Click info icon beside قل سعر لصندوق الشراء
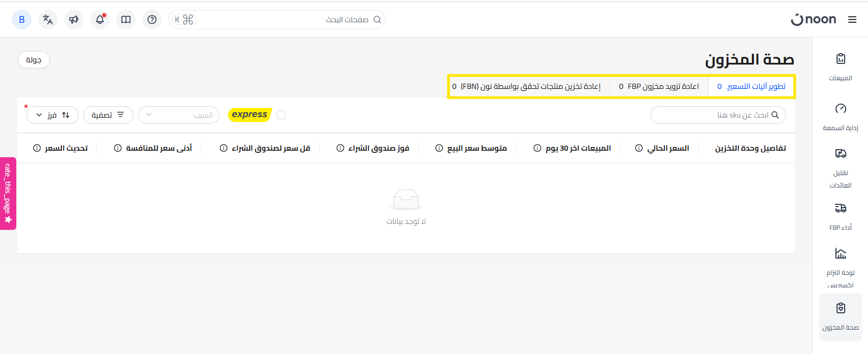 [224, 148]
